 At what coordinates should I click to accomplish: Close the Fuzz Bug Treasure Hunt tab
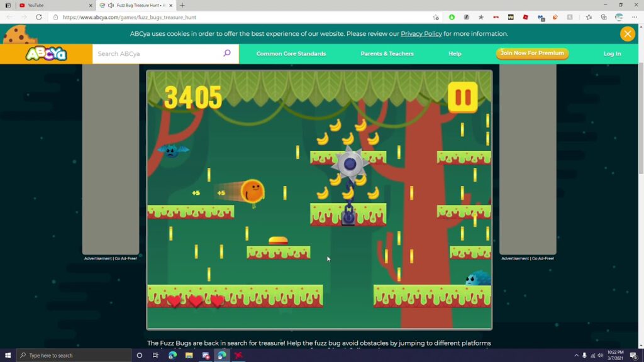(171, 5)
